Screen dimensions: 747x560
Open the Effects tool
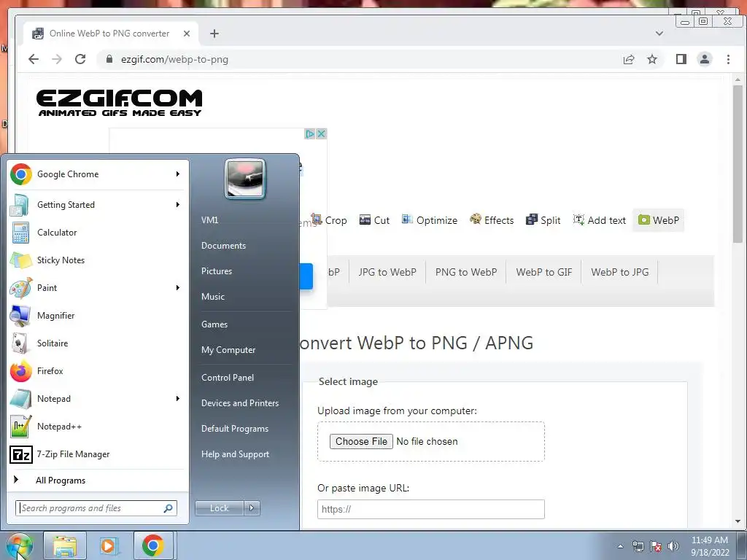(x=492, y=220)
